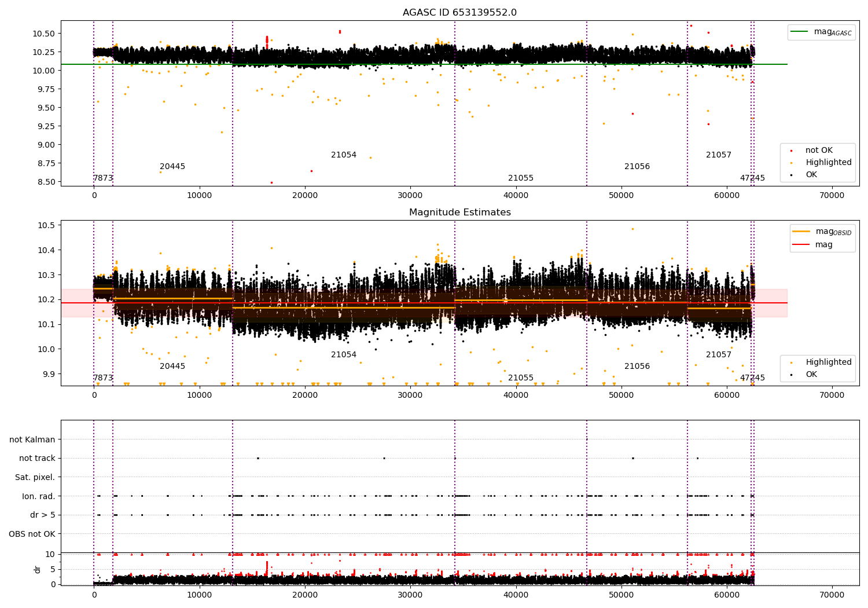
Task: Click x-axis tick 50000 under Magnitude Estimates plot
Action: pos(621,395)
